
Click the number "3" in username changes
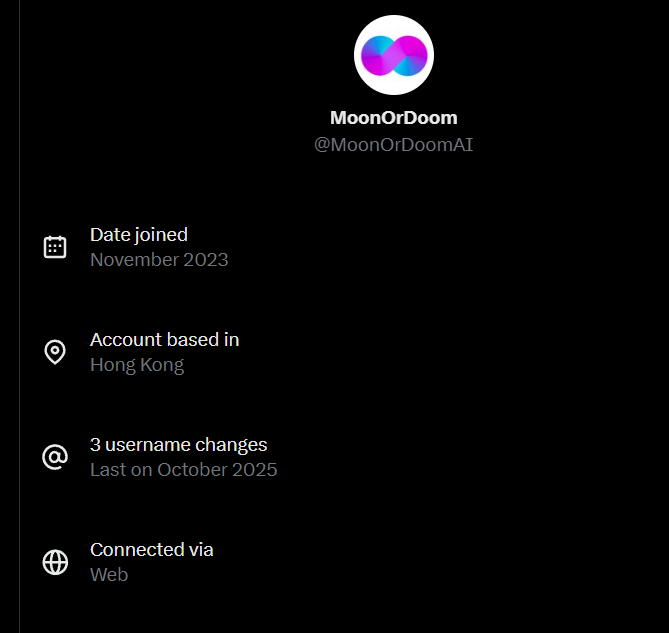point(95,445)
